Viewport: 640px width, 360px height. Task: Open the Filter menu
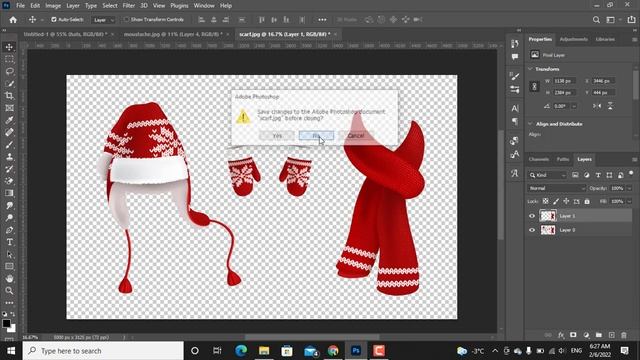(129, 6)
